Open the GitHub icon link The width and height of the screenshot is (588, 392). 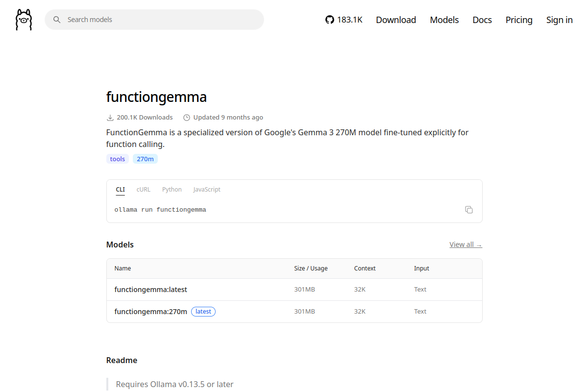point(330,20)
